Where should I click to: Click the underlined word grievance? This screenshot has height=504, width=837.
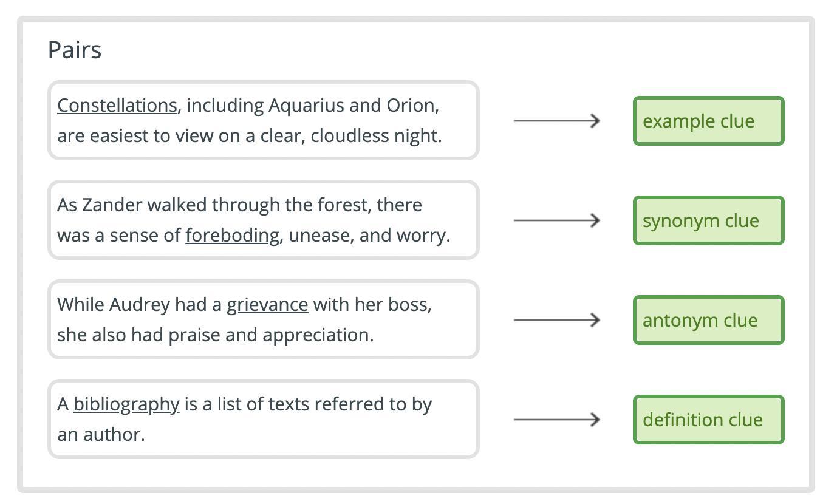pyautogui.click(x=267, y=305)
